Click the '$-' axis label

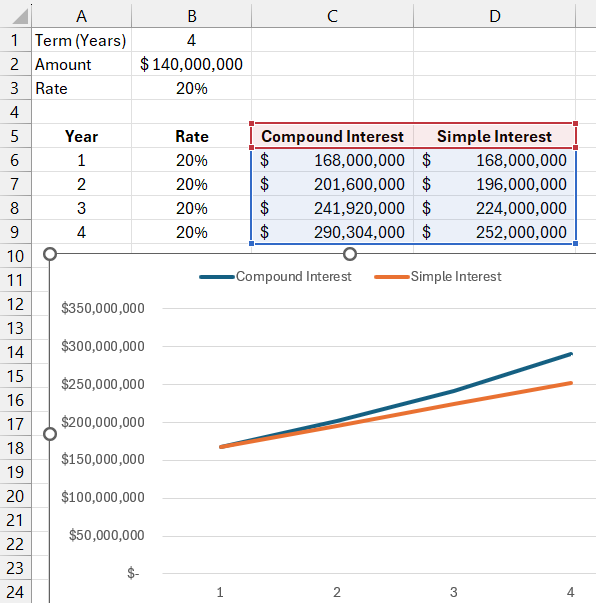pos(133,573)
